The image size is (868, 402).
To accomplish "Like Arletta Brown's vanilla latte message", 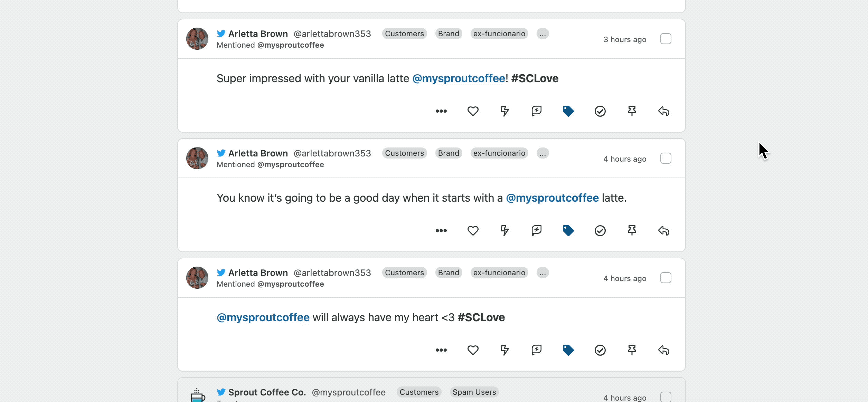I will (473, 111).
